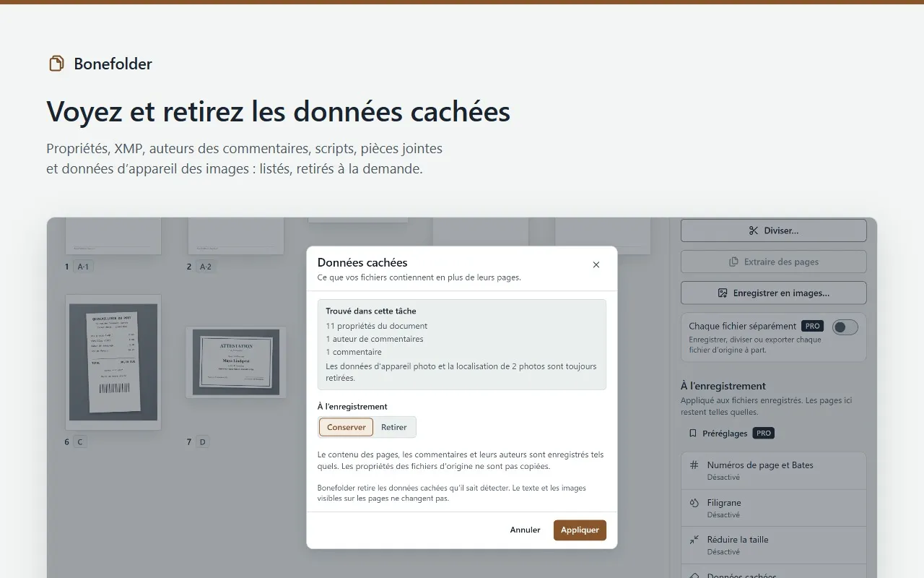Image resolution: width=924 pixels, height=578 pixels.
Task: Click the copy icon on Extraire des pages
Action: coord(733,262)
